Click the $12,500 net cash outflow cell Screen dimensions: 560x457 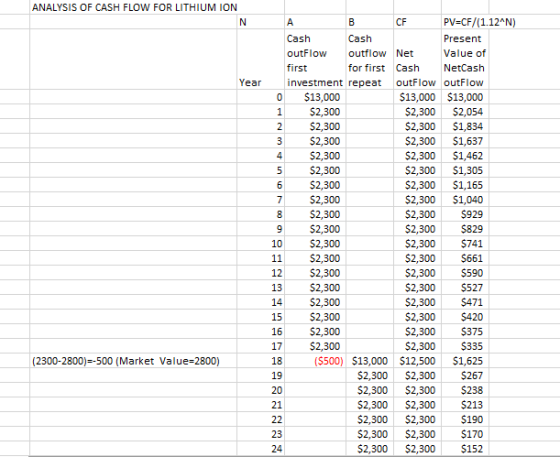(418, 361)
